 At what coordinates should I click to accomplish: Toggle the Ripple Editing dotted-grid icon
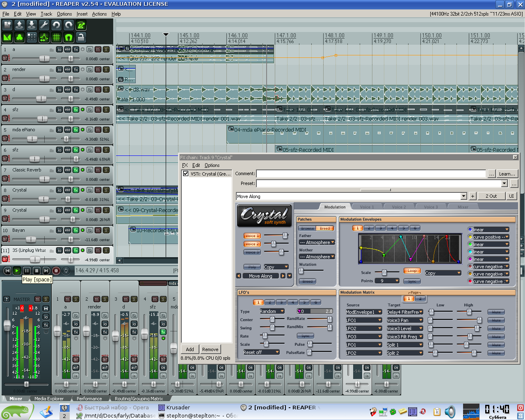click(32, 37)
